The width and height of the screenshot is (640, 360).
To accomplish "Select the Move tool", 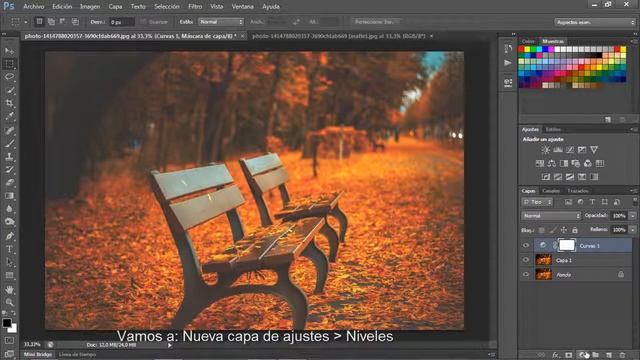I will [x=9, y=51].
